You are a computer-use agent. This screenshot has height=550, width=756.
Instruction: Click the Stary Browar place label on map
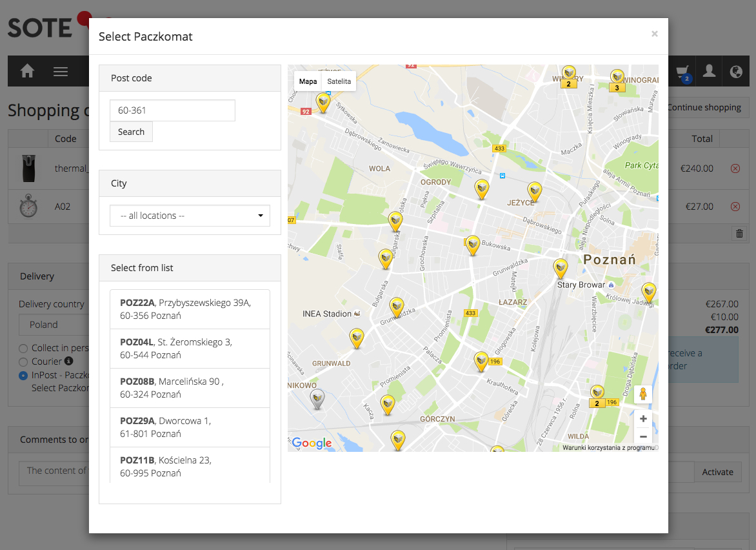coord(581,285)
